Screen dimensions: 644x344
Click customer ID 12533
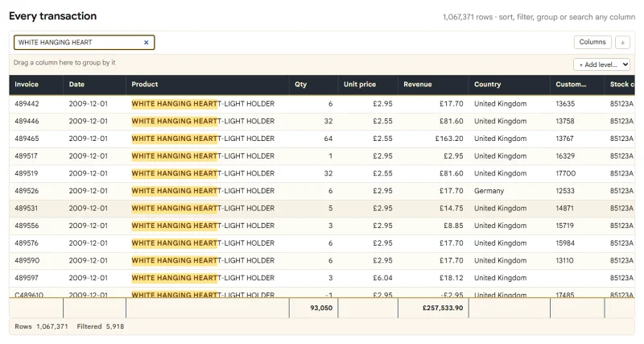tap(565, 191)
